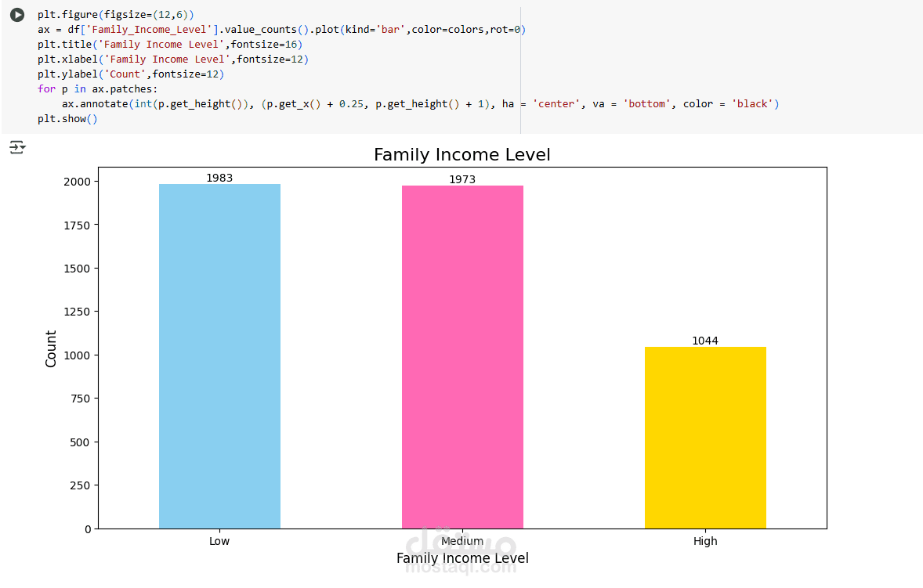The image size is (923, 588).
Task: Click the 1000 y-axis tick label
Action: (77, 355)
